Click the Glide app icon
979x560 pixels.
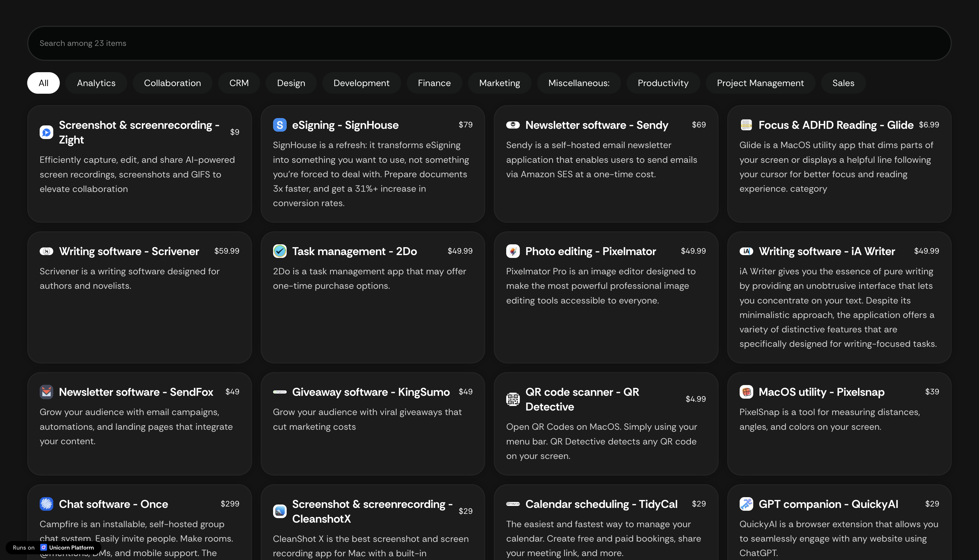coord(746,125)
